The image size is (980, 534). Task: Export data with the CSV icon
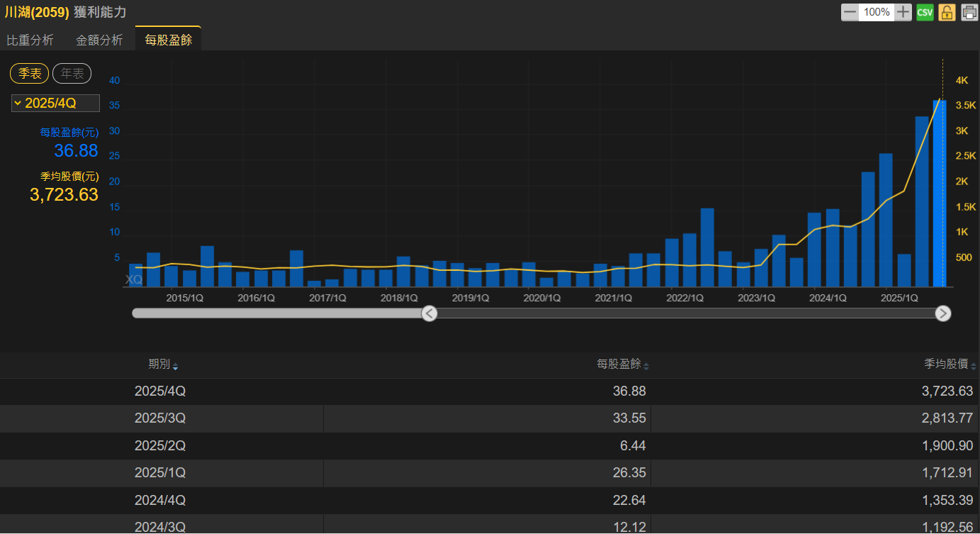pos(925,12)
